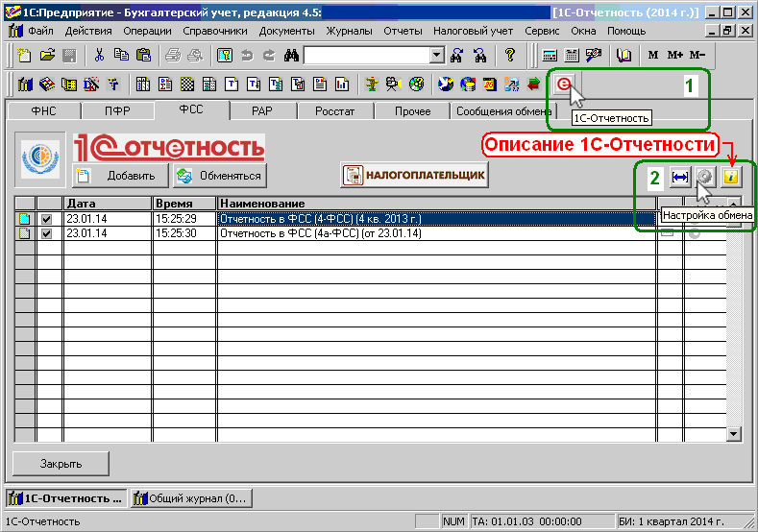
Task: Click the open folder toolbar icon
Action: [46, 55]
